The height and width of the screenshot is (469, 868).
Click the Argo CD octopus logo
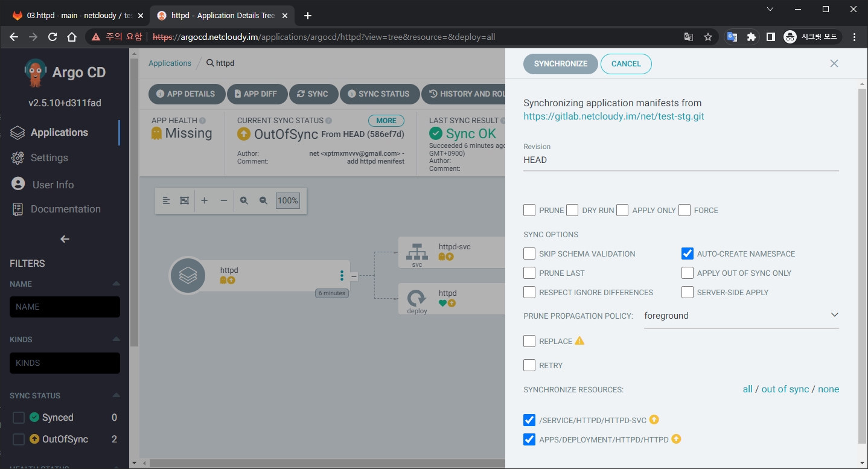coord(36,72)
